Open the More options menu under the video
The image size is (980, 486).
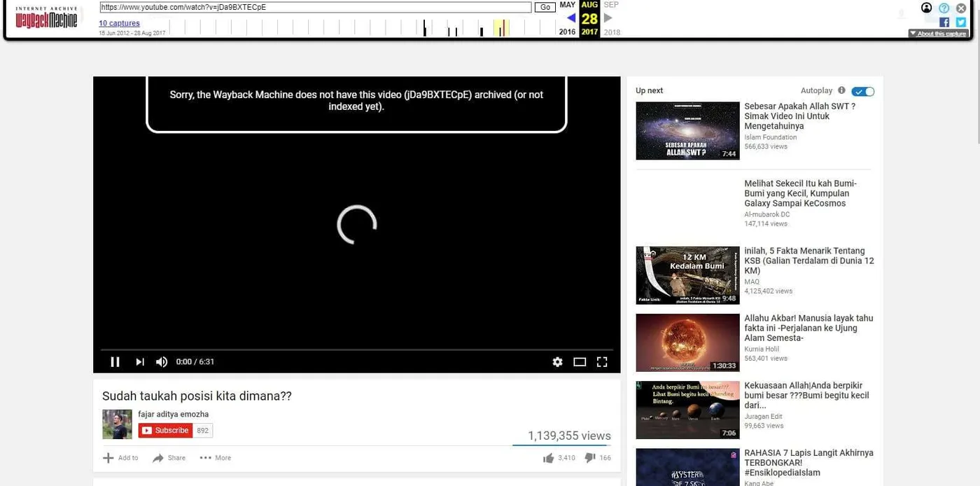pyautogui.click(x=216, y=458)
